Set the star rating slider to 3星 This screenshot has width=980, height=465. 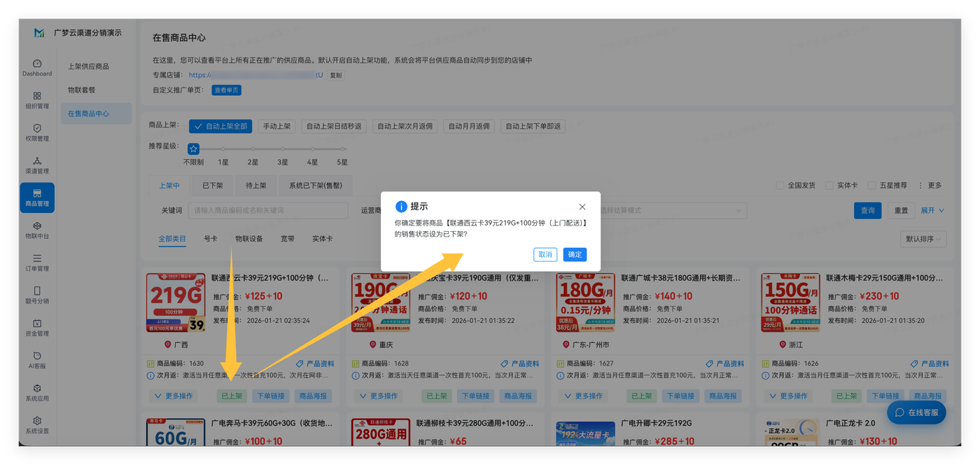point(283,149)
